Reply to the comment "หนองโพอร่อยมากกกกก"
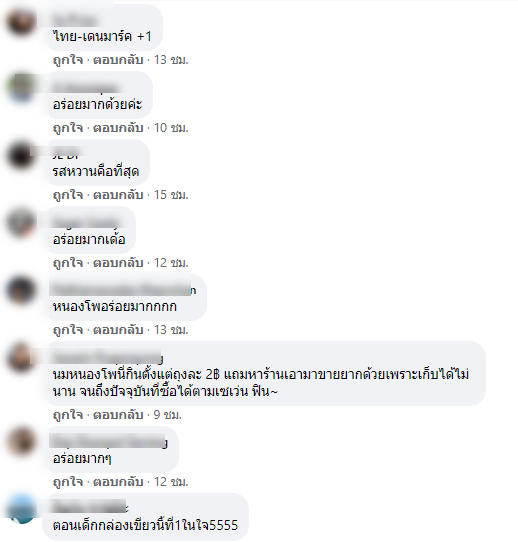 [x=118, y=330]
